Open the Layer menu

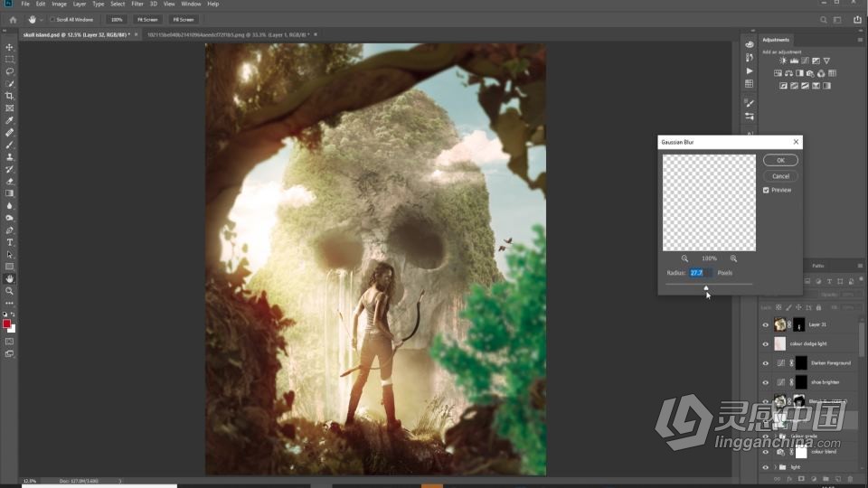click(x=80, y=4)
